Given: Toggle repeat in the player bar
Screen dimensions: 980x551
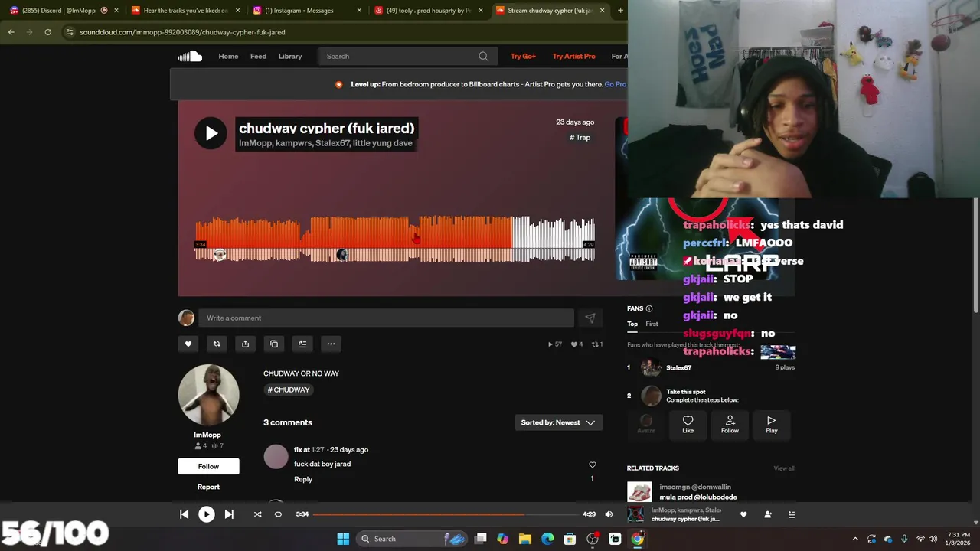Looking at the screenshot, I should tap(278, 514).
